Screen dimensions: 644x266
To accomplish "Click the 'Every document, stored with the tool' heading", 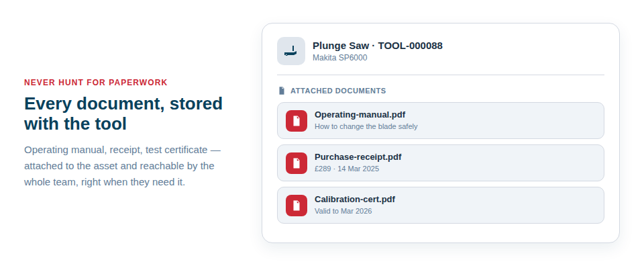I will coord(123,114).
